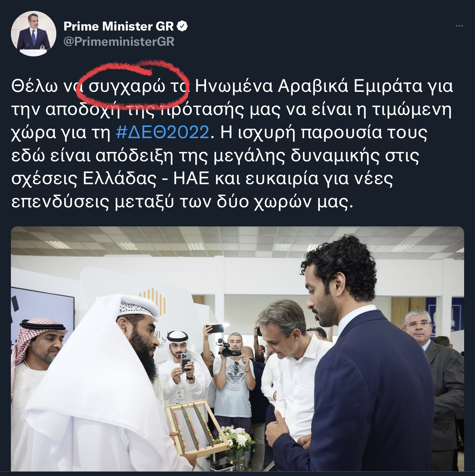Viewport: 475px width, 476px height.
Task: Open the #ΔΕΘ2022 hashtag link
Action: [x=163, y=132]
